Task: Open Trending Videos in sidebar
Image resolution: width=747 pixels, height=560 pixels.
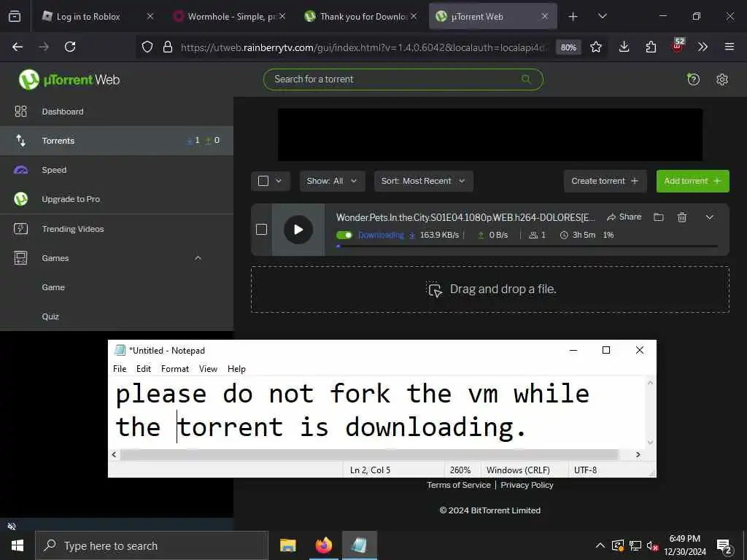Action: (x=117, y=229)
